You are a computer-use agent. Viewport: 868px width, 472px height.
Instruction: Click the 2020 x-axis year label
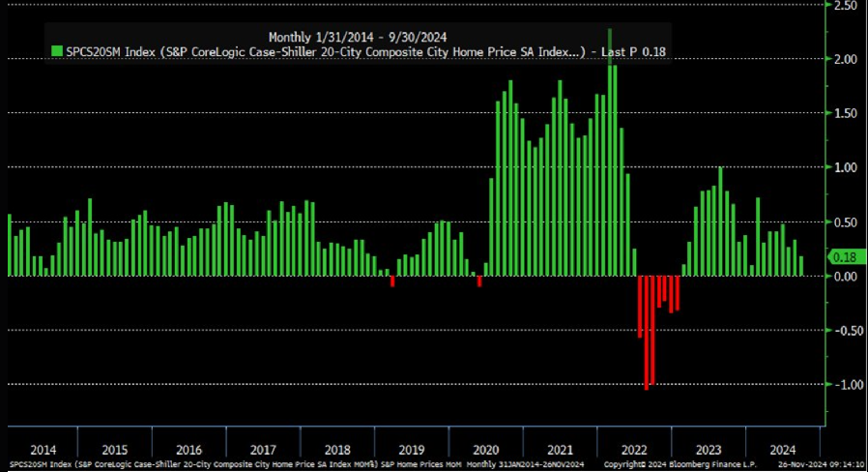pyautogui.click(x=485, y=450)
